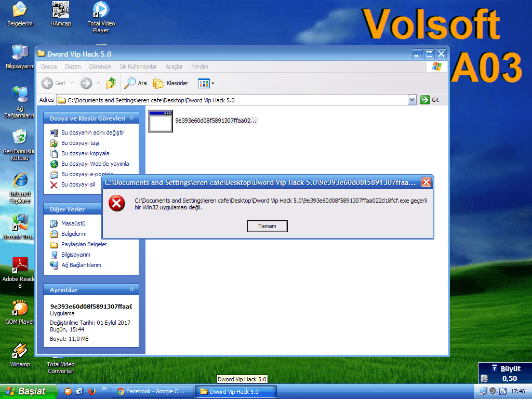Open the Sık Kullanılanlar menu
532x399 pixels.
[x=138, y=66]
